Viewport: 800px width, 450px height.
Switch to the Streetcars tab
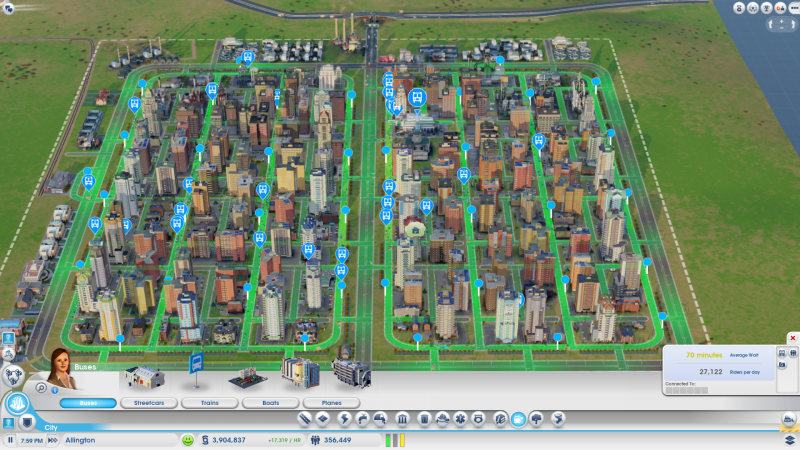[149, 403]
